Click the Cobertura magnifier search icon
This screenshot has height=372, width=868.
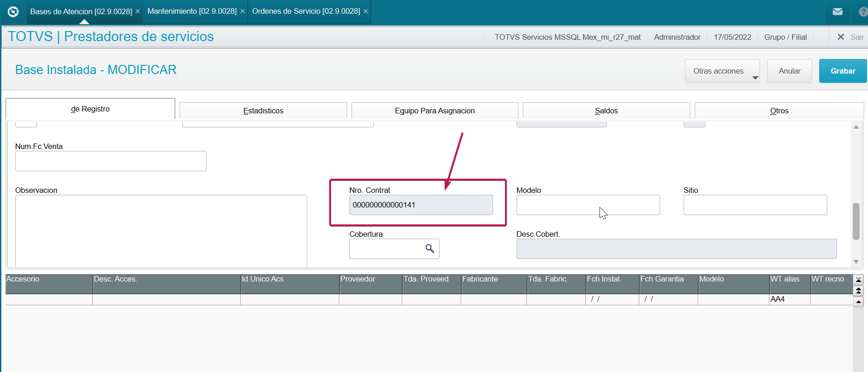pos(430,249)
